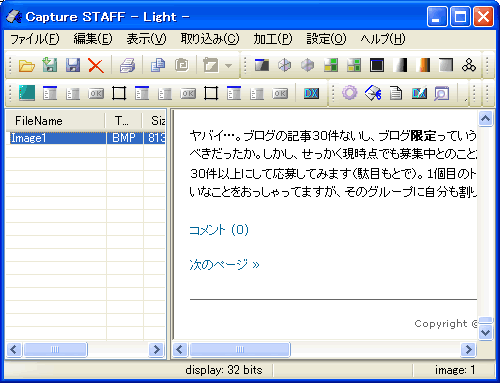Screen dimensions: 500x383
Task: Click the copy pages icon
Action: [x=158, y=65]
